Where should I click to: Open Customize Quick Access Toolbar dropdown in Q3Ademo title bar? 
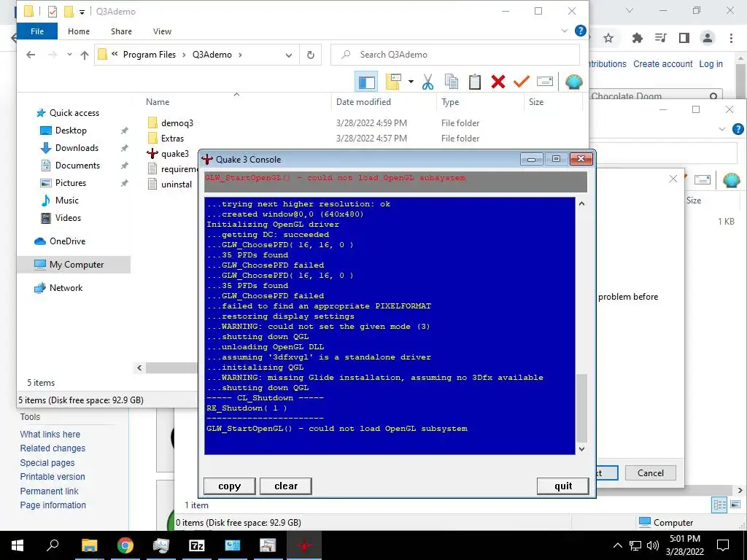tap(82, 12)
